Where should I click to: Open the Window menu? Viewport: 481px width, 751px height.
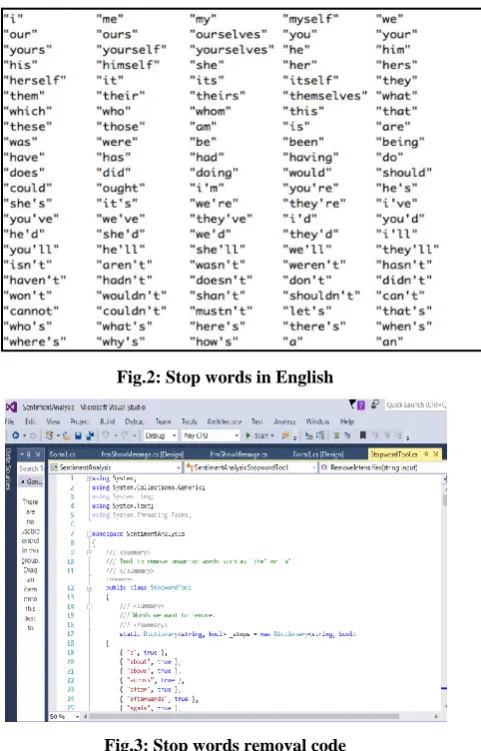317,421
